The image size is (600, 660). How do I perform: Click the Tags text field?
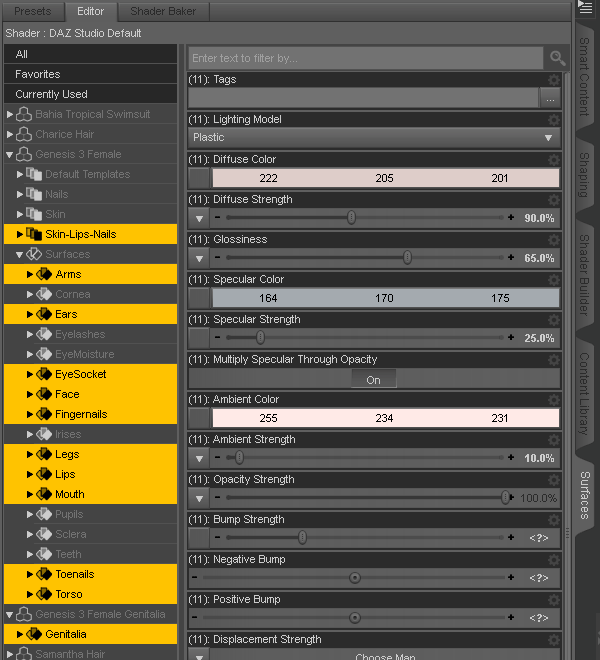click(363, 98)
